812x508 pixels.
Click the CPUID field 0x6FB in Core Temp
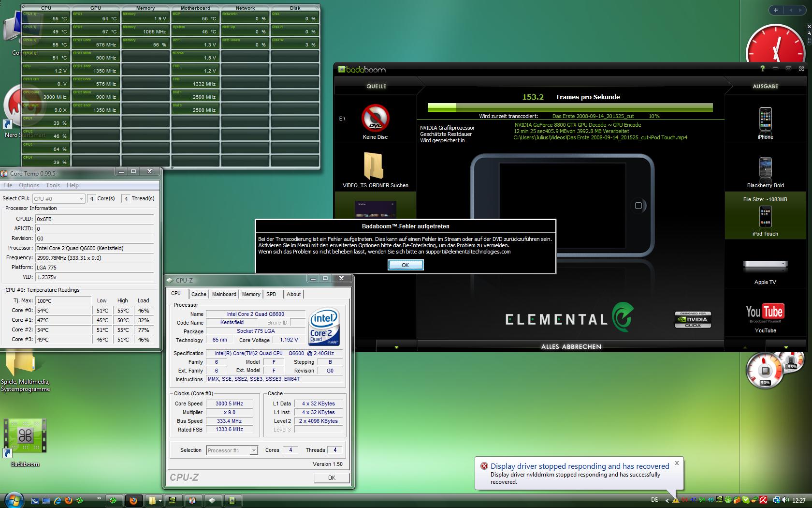[95, 219]
